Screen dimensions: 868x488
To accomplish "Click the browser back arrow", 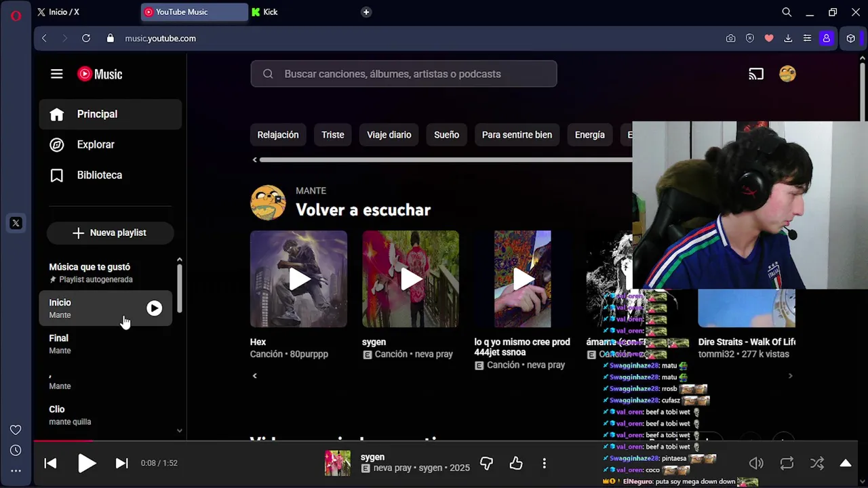I will (45, 39).
